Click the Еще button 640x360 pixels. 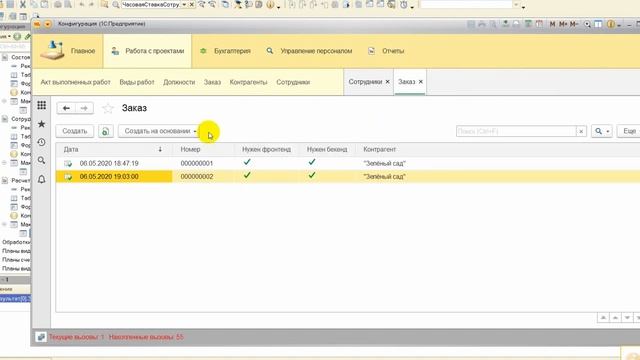pos(629,131)
